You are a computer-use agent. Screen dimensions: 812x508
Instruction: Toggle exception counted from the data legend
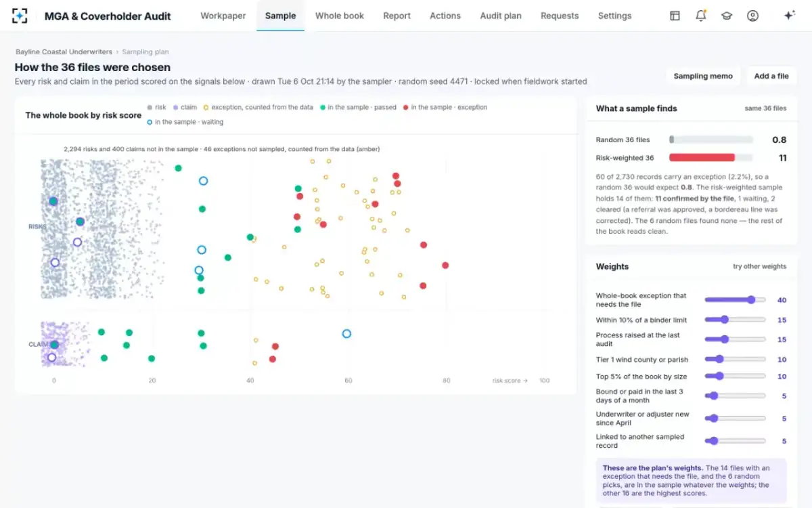click(x=258, y=107)
